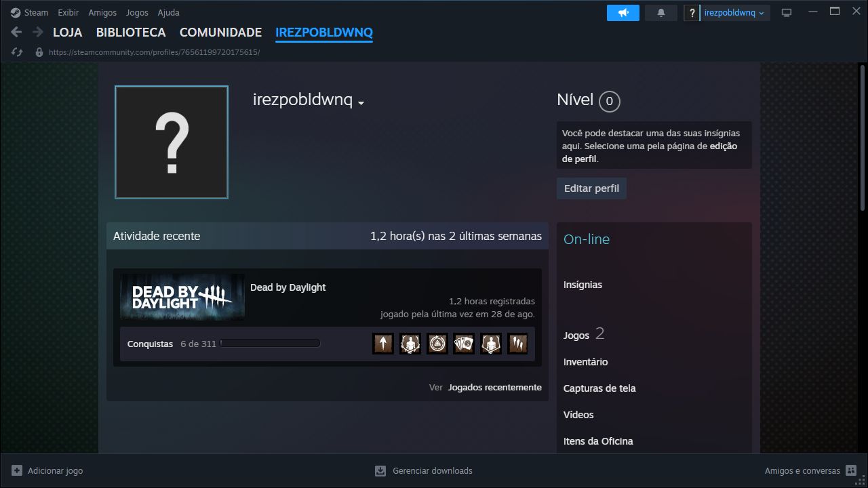Viewport: 868px width, 488px height.
Task: Open Capturas de tela link
Action: pyautogui.click(x=599, y=388)
